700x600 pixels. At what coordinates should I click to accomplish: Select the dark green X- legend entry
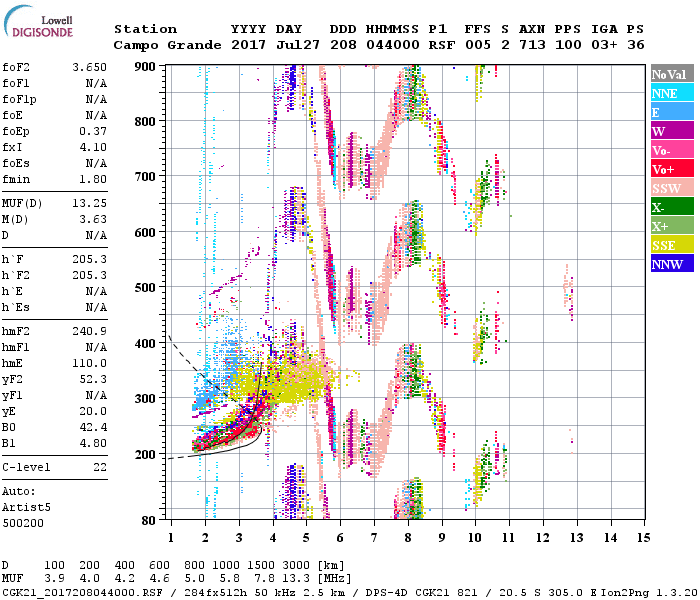pyautogui.click(x=672, y=207)
